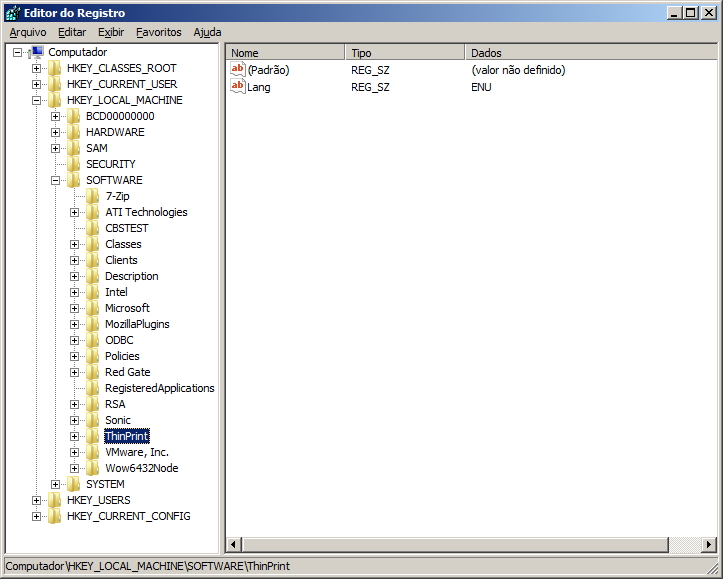This screenshot has width=723, height=579.
Task: Click the HKEY_LOCAL_MACHINE folder icon
Action: (x=54, y=100)
